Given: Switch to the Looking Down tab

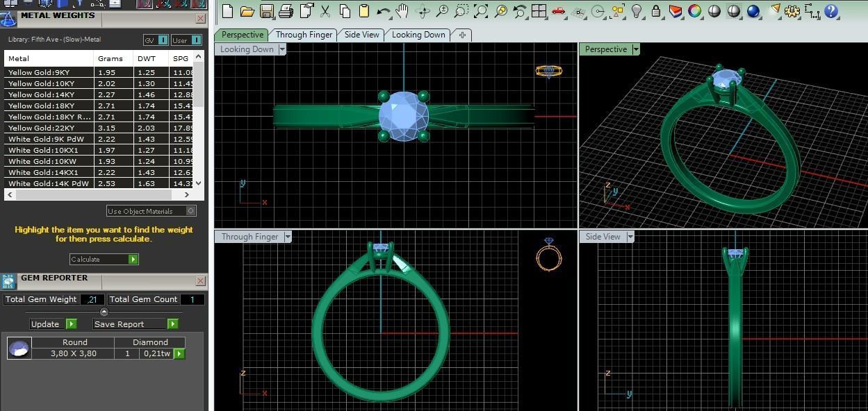Looking at the screenshot, I should click(x=418, y=35).
